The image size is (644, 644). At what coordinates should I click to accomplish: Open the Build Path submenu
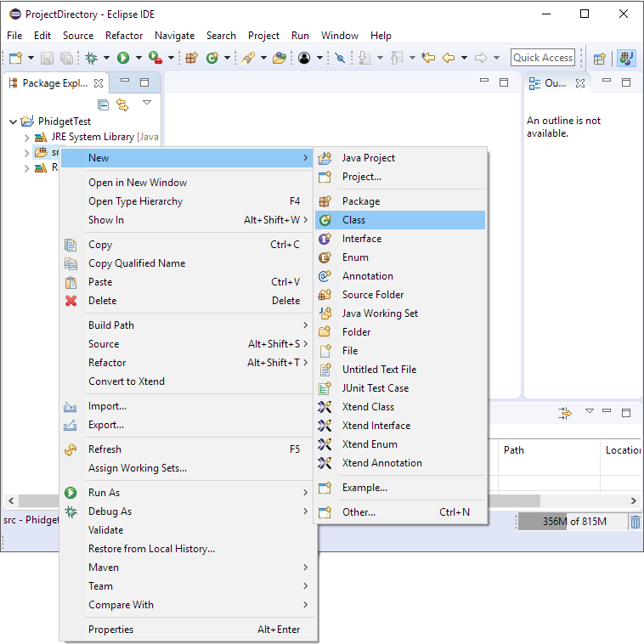click(188, 325)
